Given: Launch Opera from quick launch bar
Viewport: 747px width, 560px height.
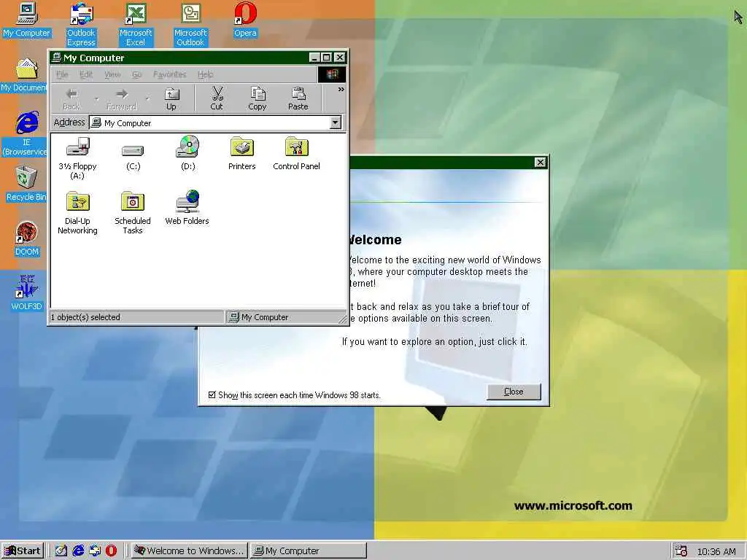Looking at the screenshot, I should click(111, 551).
